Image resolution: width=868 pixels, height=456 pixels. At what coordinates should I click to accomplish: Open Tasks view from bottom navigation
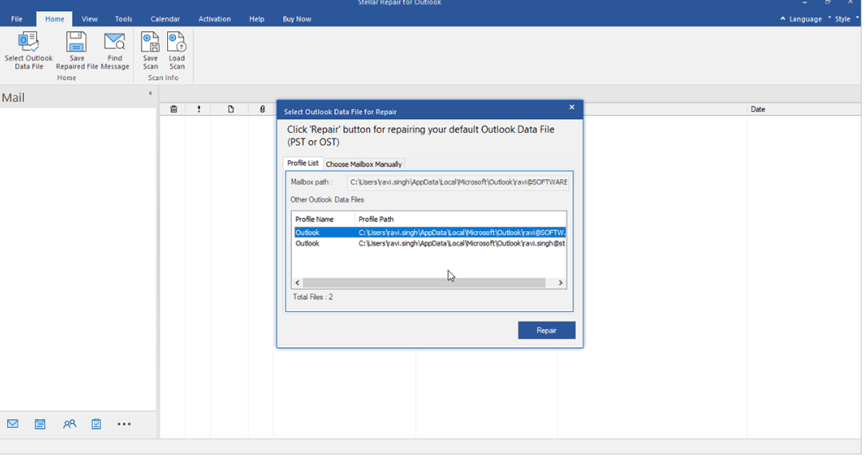(x=97, y=424)
